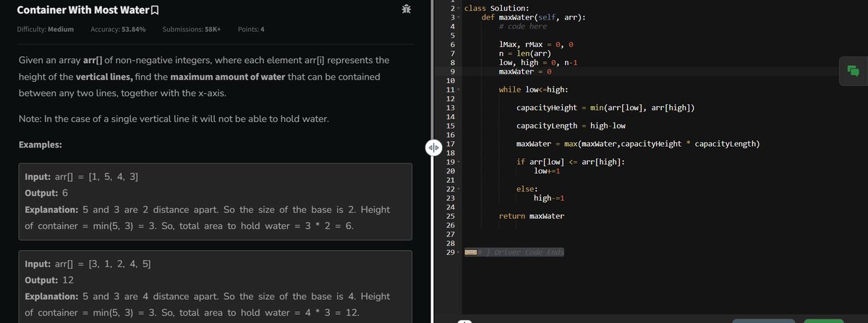Click the panel splitter arrows handle
868x323 pixels.
click(x=433, y=148)
